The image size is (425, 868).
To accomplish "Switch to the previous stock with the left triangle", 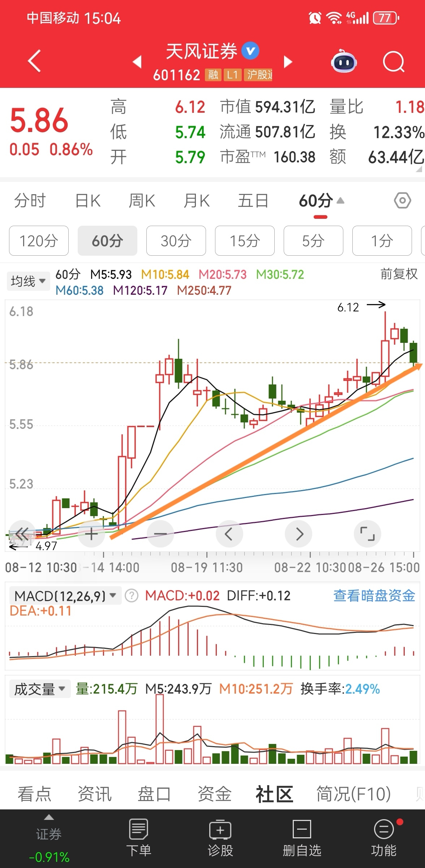I will (137, 62).
